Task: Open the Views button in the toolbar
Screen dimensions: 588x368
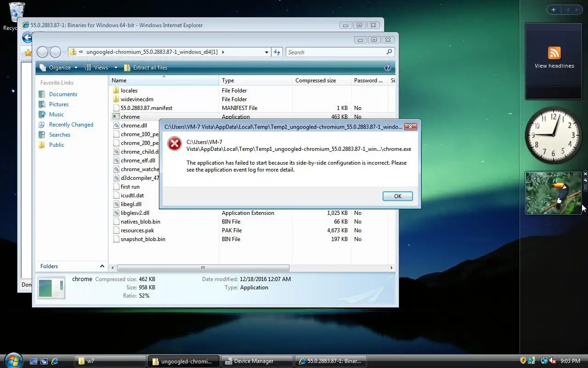Action: coord(96,68)
